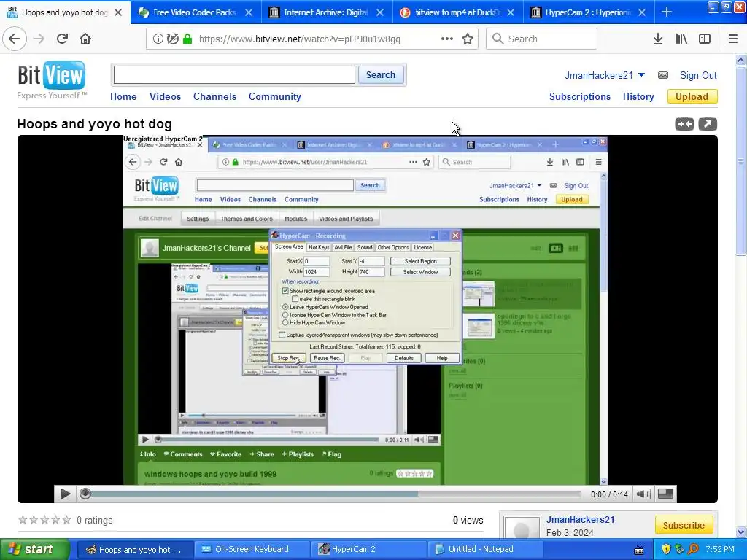Image resolution: width=747 pixels, height=560 pixels.
Task: Open viewing History
Action: (x=638, y=97)
